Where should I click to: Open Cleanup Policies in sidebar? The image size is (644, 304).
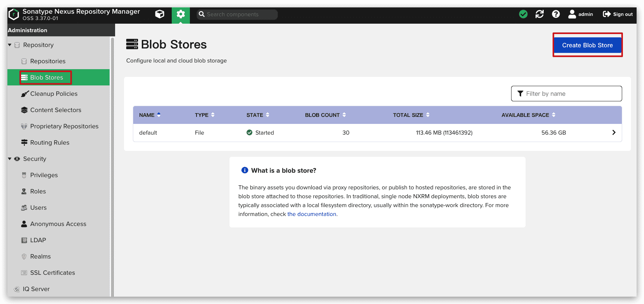(x=54, y=94)
